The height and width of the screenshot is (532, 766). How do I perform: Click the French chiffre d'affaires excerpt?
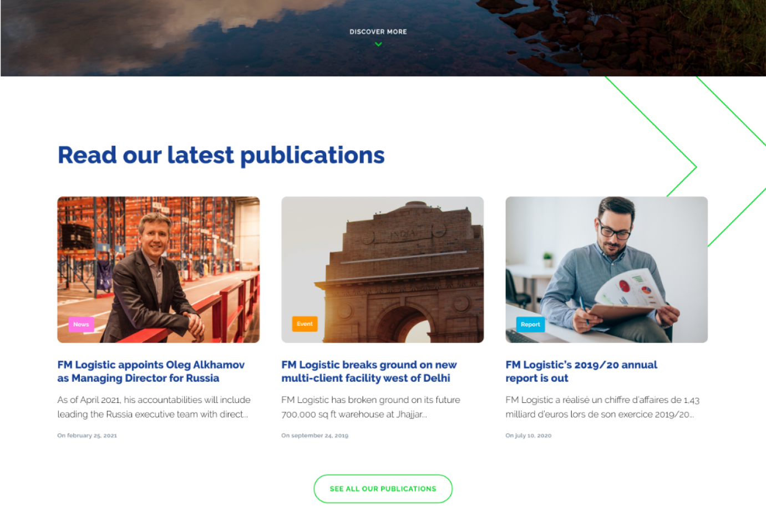pyautogui.click(x=602, y=407)
